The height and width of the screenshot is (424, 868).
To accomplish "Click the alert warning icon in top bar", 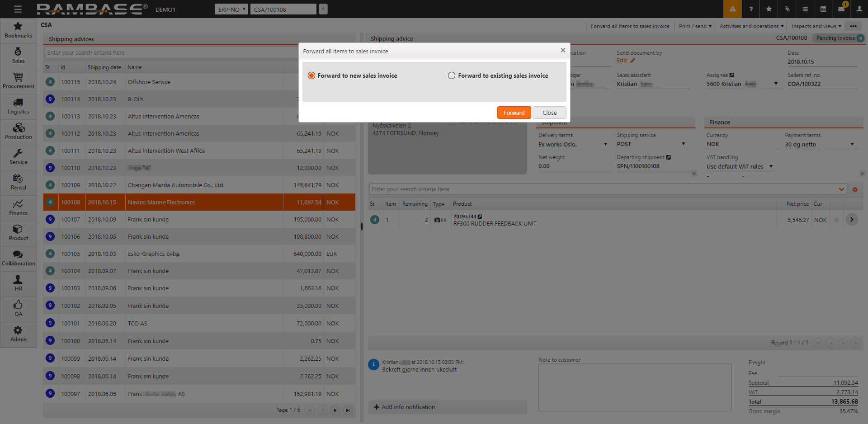I will tap(732, 9).
